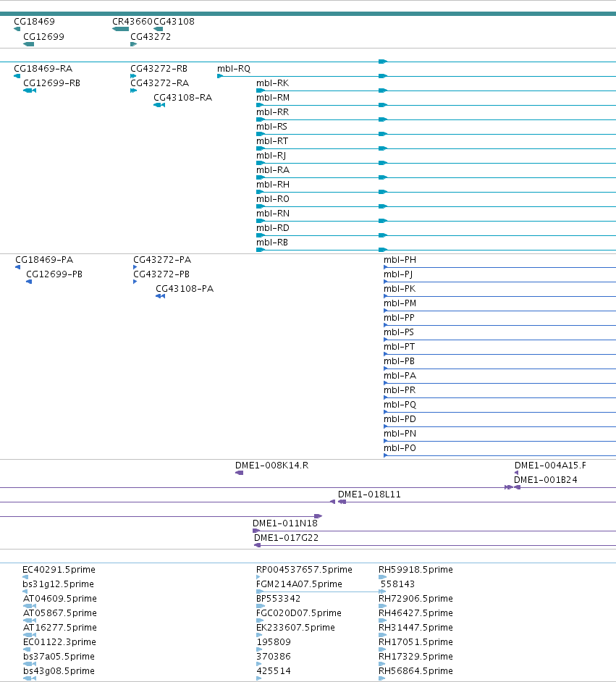Click transcript mbl-RH
The height and width of the screenshot is (682, 616).
[273, 185]
